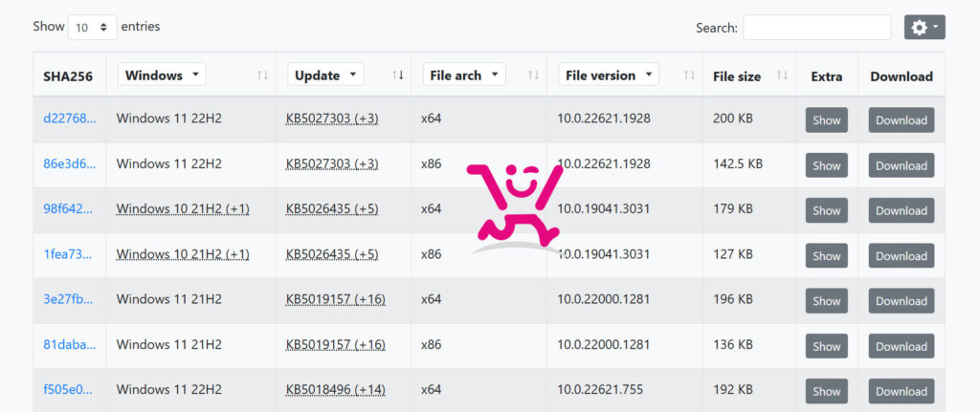Download the 142.5 KB x86 file

coord(902,165)
